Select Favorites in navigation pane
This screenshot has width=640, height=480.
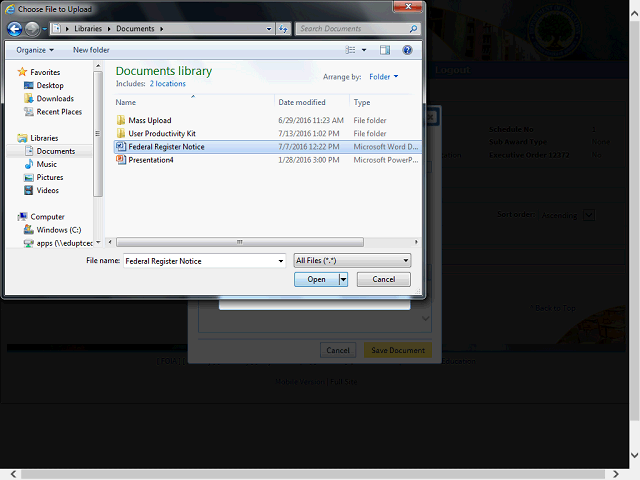click(x=45, y=72)
